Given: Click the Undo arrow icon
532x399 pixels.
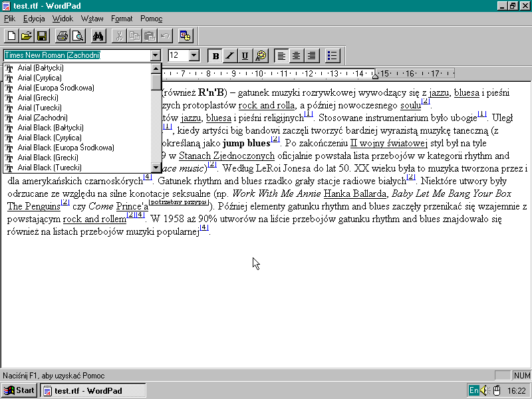Looking at the screenshot, I should tap(165, 36).
